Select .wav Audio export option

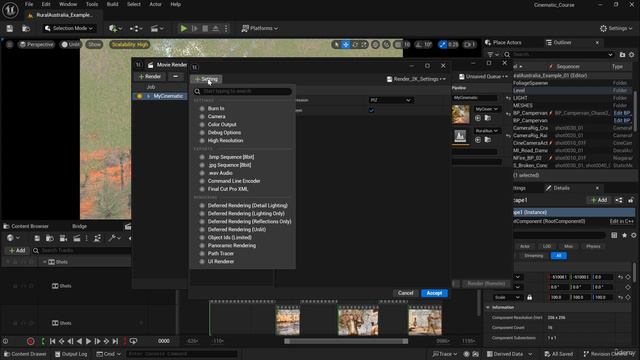220,173
